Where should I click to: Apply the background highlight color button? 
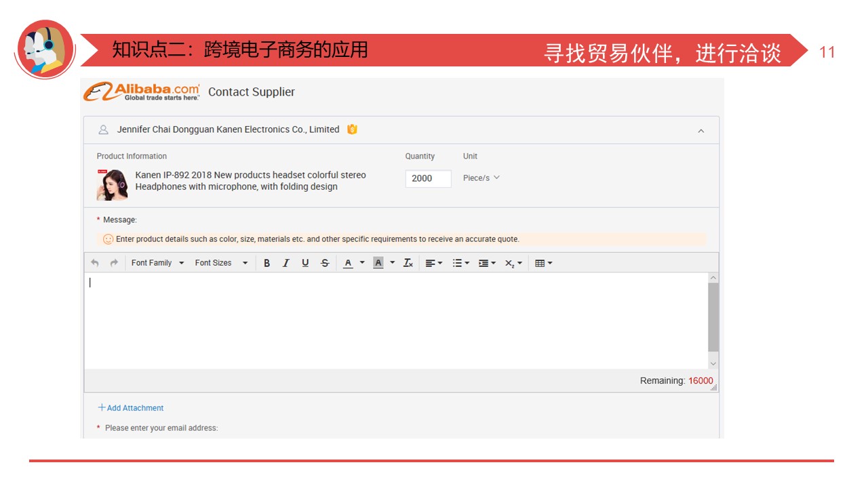tap(378, 263)
